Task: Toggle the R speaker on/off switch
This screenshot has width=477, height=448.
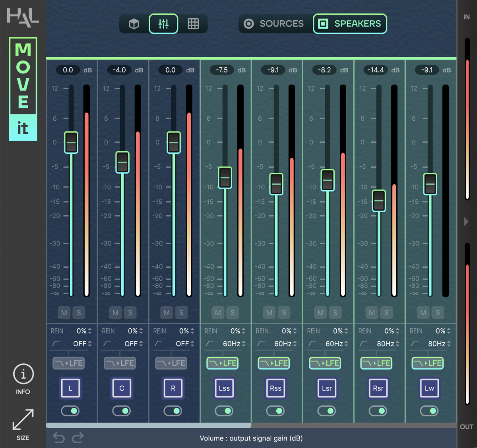Action: [x=173, y=411]
